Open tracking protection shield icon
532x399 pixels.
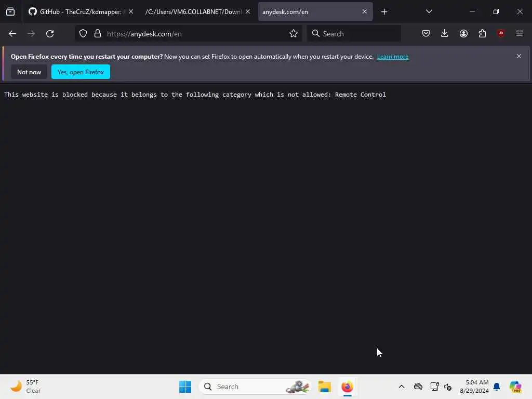click(x=83, y=34)
